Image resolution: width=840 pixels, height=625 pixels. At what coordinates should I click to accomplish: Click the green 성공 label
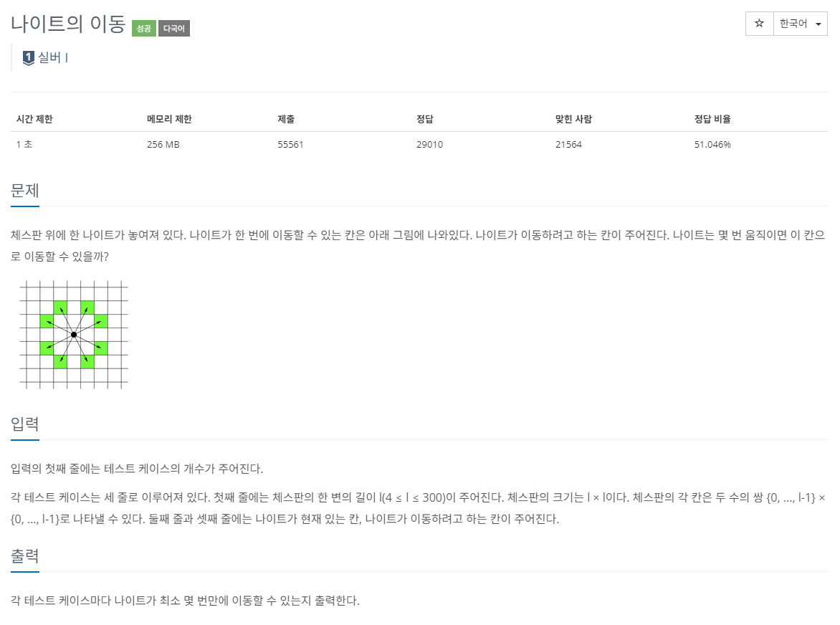pyautogui.click(x=143, y=29)
